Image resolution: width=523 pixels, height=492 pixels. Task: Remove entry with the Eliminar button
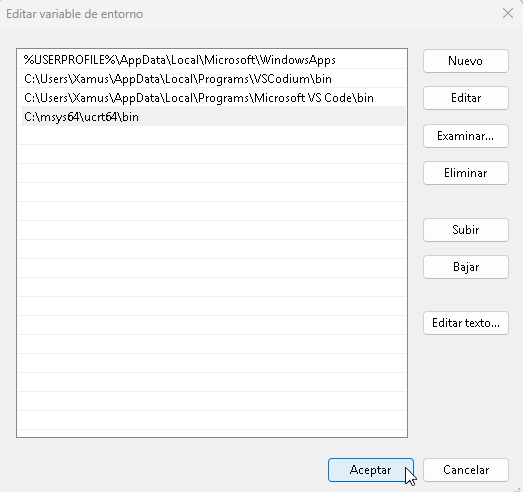[x=466, y=173]
